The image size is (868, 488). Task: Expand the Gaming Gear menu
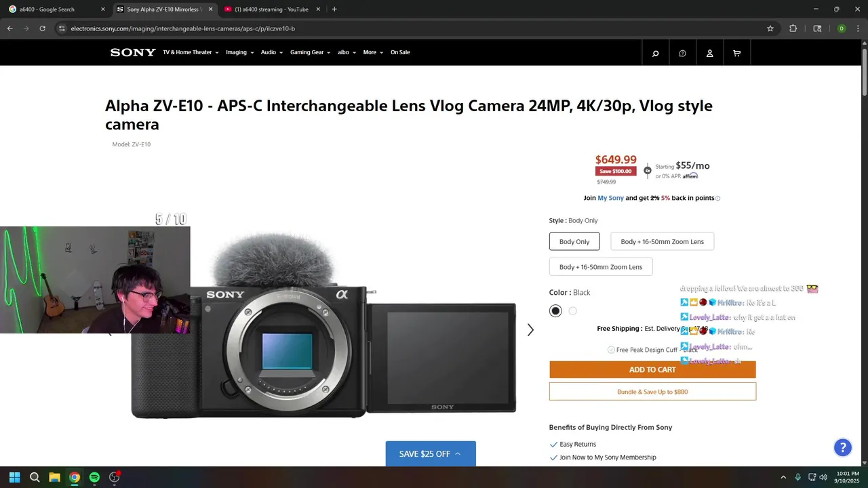tap(310, 52)
